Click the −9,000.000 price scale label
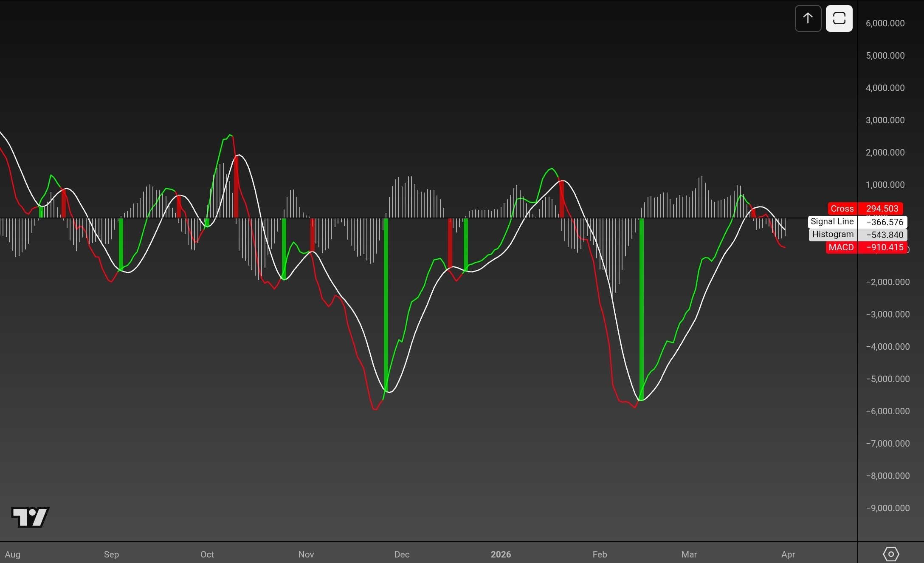924x563 pixels. 888,508
